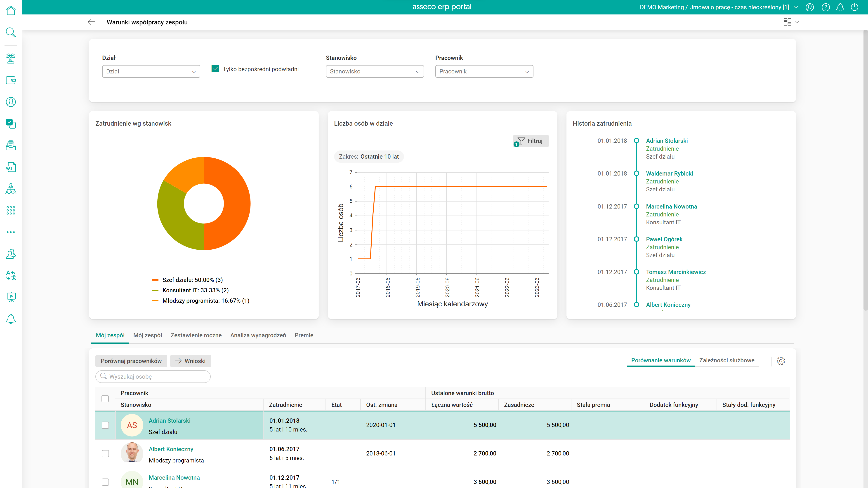Screen dimensions: 868x488
Task: Click the back arrow next to page title
Action: coord(91,22)
